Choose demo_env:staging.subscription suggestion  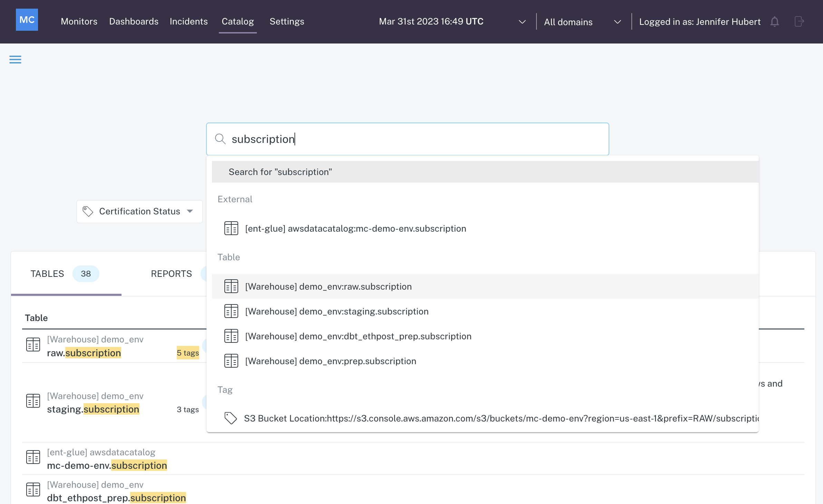[x=337, y=311]
